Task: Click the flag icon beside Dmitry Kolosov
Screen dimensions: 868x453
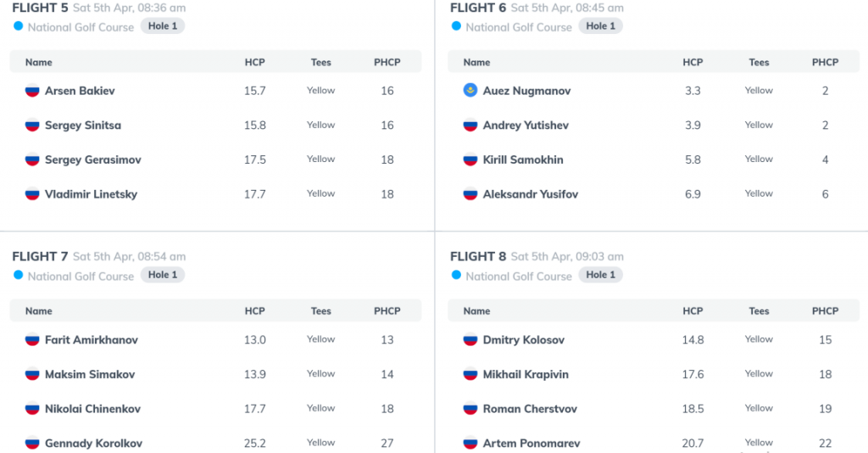Action: click(x=470, y=339)
